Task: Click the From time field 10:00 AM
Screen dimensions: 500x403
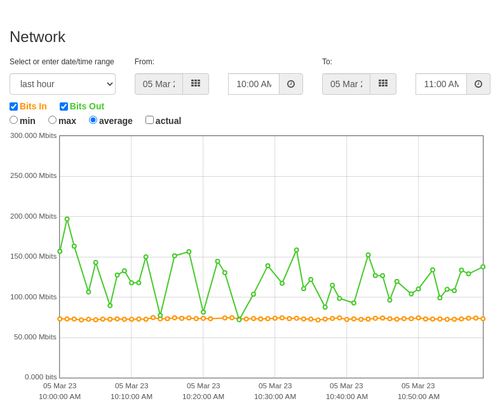Action: 254,84
